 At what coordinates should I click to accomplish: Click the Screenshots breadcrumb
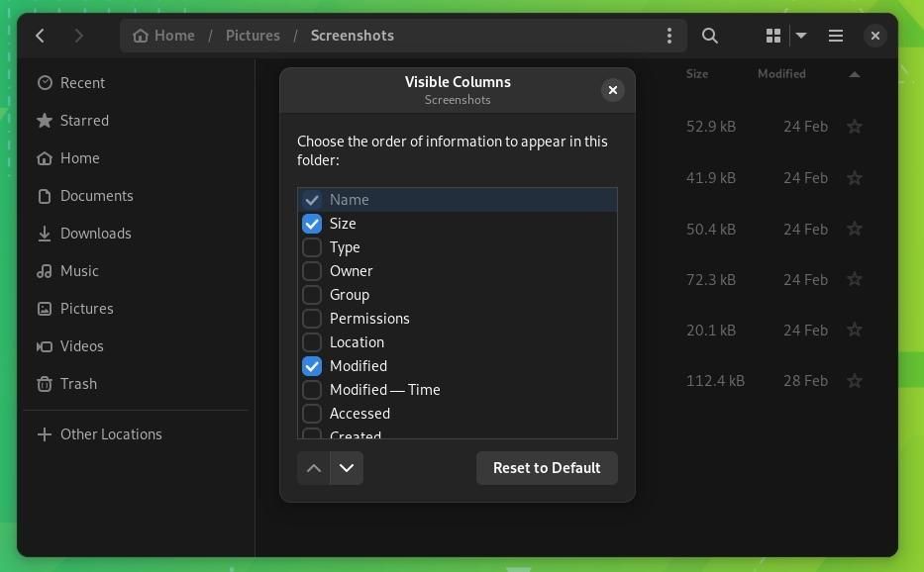click(x=352, y=35)
